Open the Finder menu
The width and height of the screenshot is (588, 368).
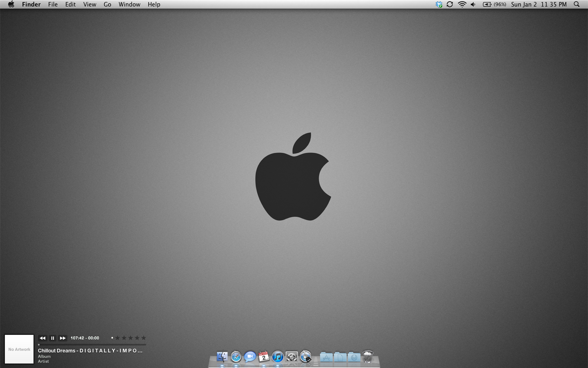coord(31,4)
